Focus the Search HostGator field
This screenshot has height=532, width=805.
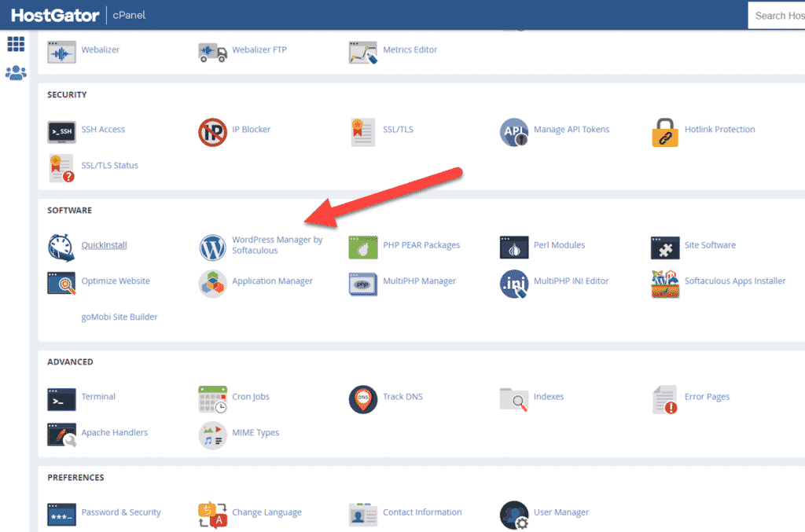(776, 16)
